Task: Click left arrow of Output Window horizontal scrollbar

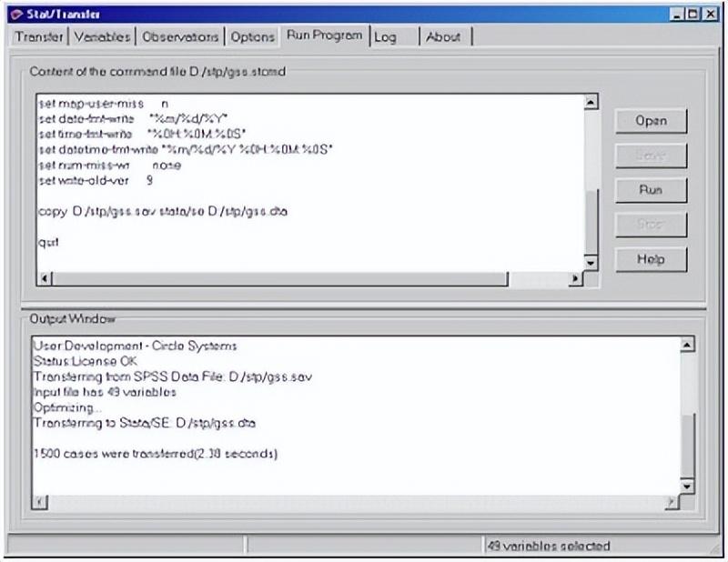Action: [40, 502]
